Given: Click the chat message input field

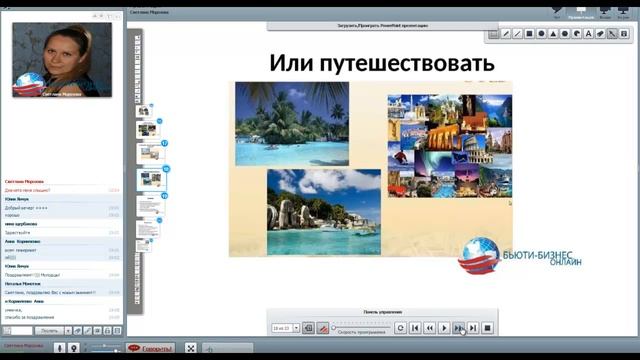Looking at the screenshot, I should [22, 331].
